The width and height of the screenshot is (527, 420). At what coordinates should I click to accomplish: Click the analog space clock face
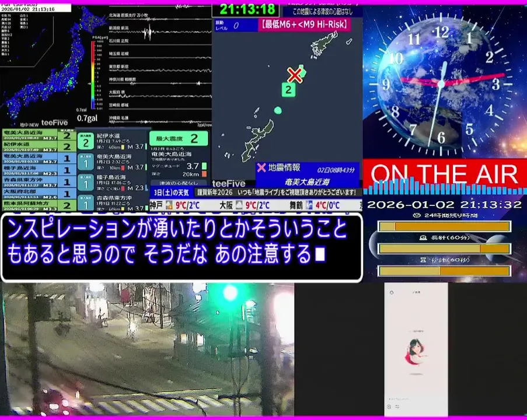[x=441, y=84]
